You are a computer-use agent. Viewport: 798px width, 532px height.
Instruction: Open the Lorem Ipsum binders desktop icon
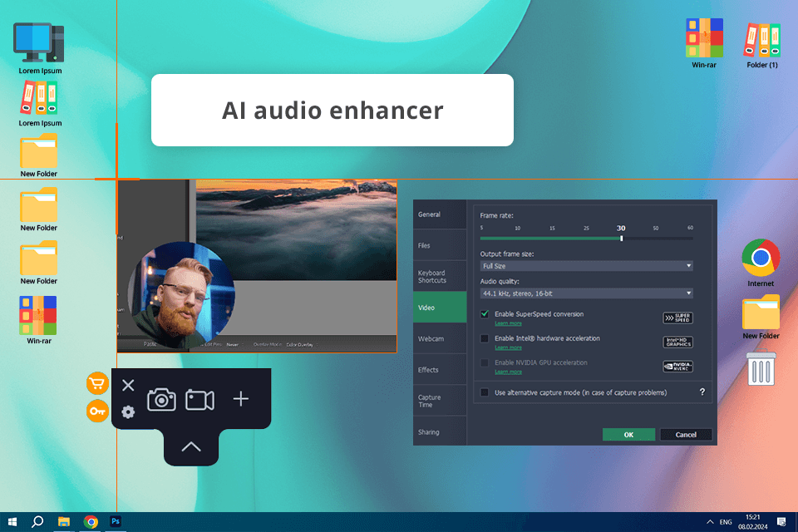(x=40, y=105)
